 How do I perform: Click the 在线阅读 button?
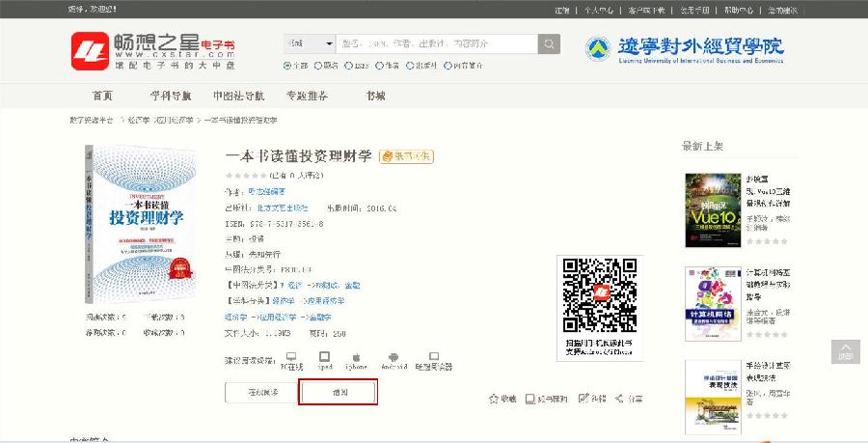pyautogui.click(x=262, y=392)
